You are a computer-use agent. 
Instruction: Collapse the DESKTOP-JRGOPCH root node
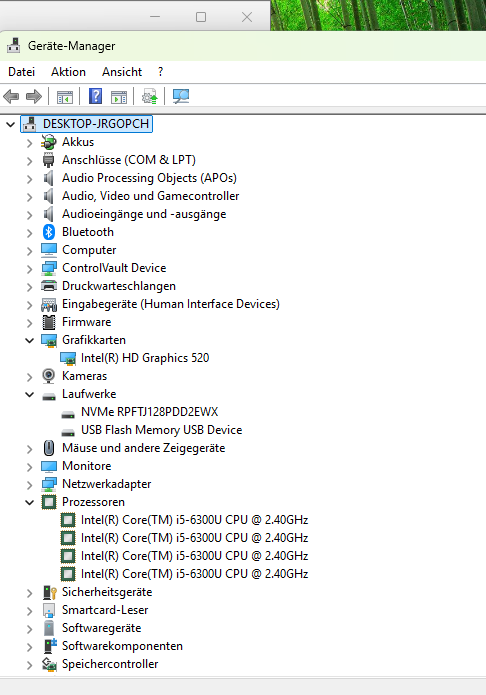coord(10,124)
